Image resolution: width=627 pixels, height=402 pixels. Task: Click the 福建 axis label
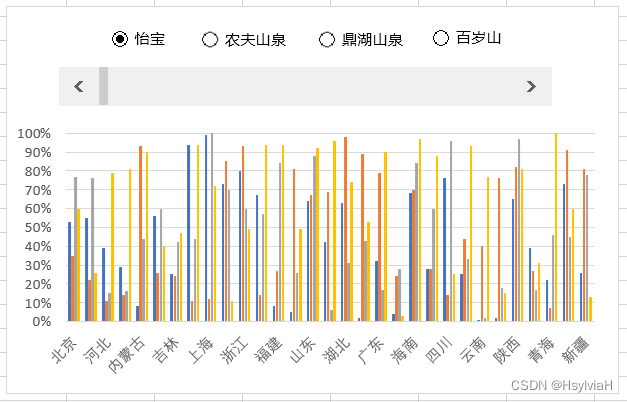point(269,350)
